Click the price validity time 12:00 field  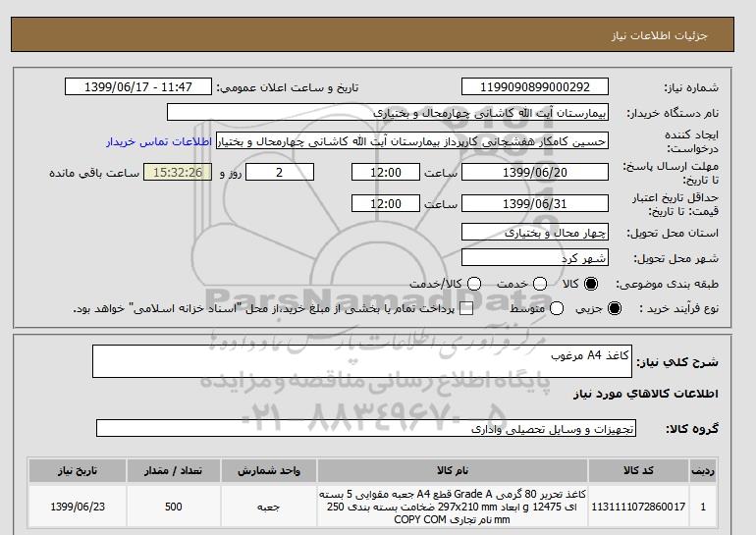pyautogui.click(x=386, y=203)
